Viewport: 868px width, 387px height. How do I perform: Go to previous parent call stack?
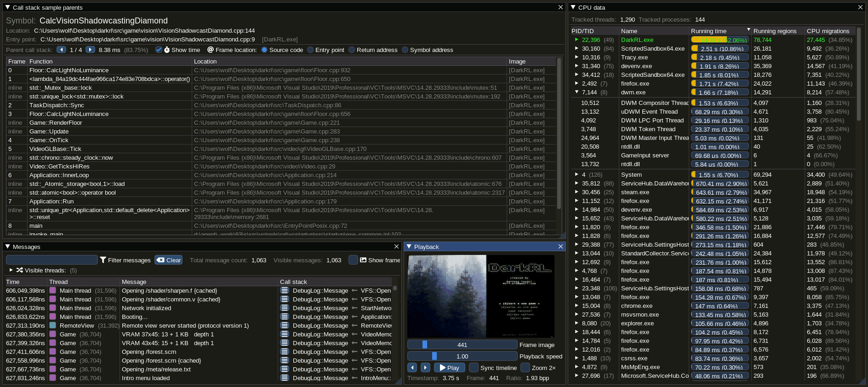pos(61,50)
